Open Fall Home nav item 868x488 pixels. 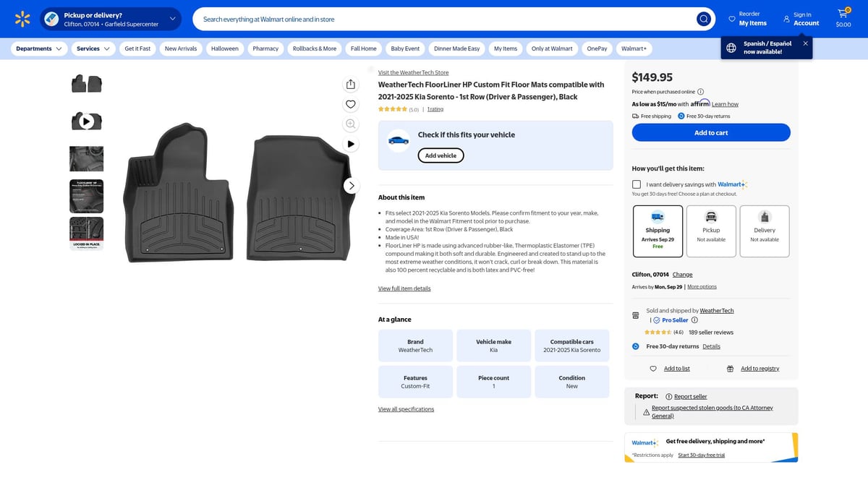[x=364, y=48]
